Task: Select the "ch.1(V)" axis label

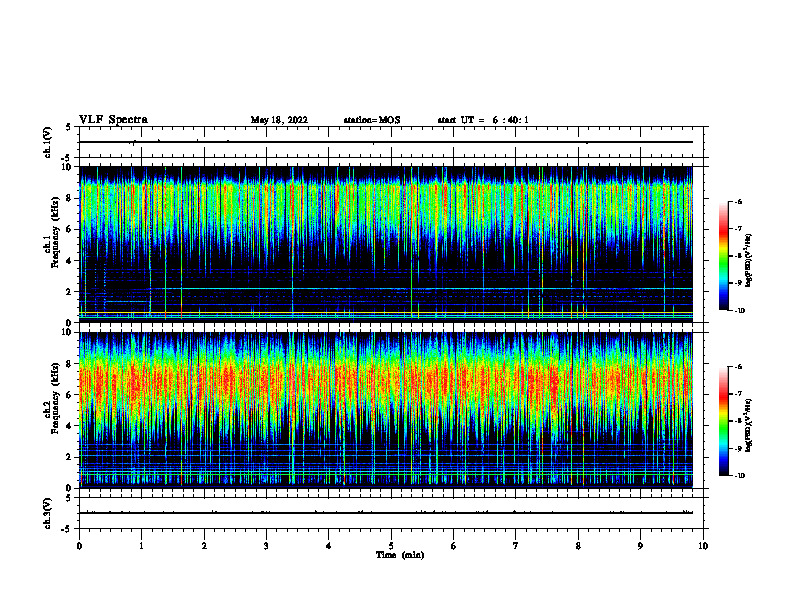Action: 48,142
